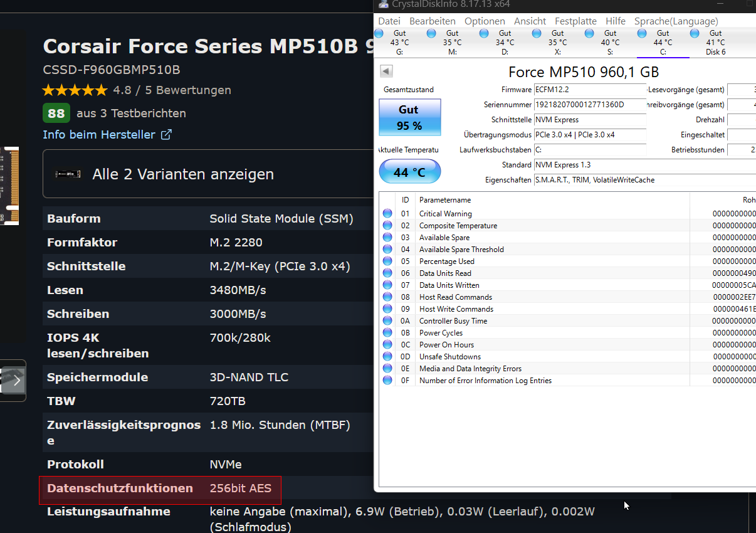Click the five-star rating icons
The image size is (756, 533).
point(75,90)
